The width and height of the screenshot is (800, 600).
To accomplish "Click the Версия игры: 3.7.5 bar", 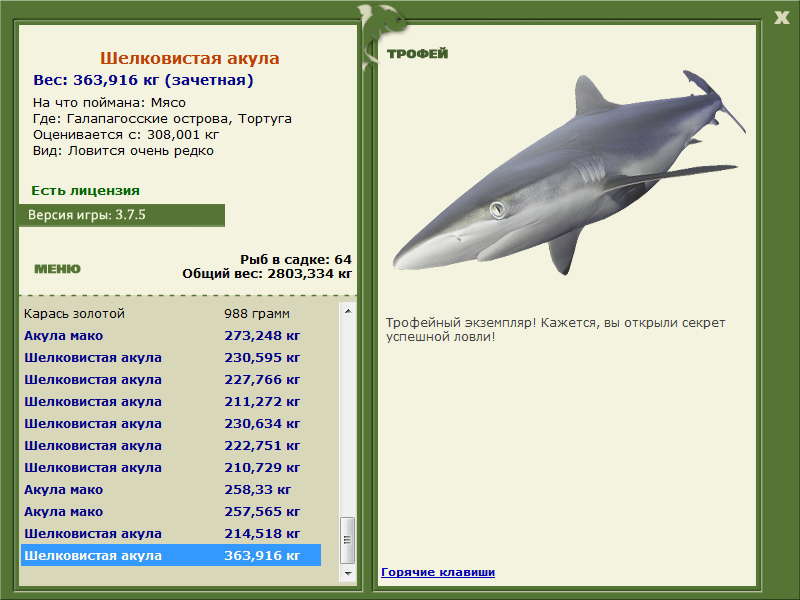I will point(121,215).
